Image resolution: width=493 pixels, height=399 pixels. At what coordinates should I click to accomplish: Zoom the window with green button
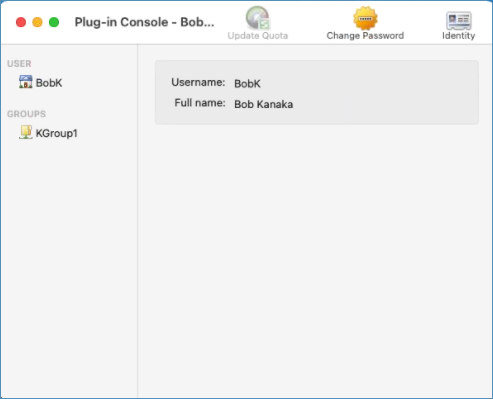[54, 22]
